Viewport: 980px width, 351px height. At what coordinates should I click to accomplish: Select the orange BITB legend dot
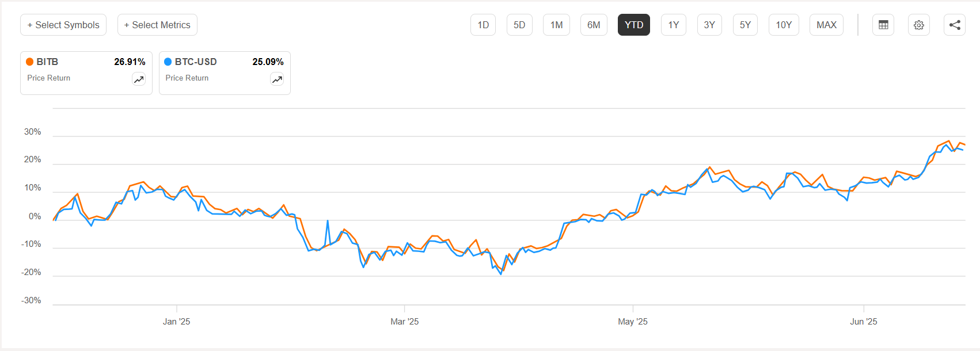click(29, 62)
